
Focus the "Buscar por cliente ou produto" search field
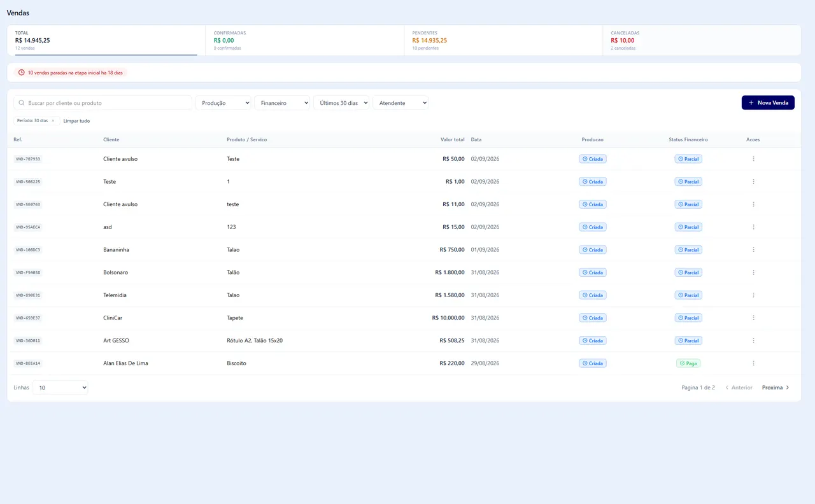click(103, 102)
